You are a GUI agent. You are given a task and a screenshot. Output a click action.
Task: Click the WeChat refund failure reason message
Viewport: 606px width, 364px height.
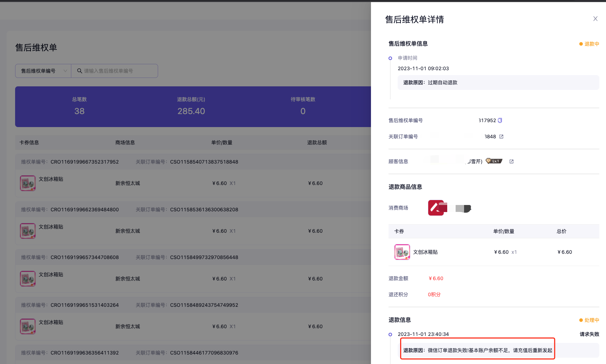point(478,350)
